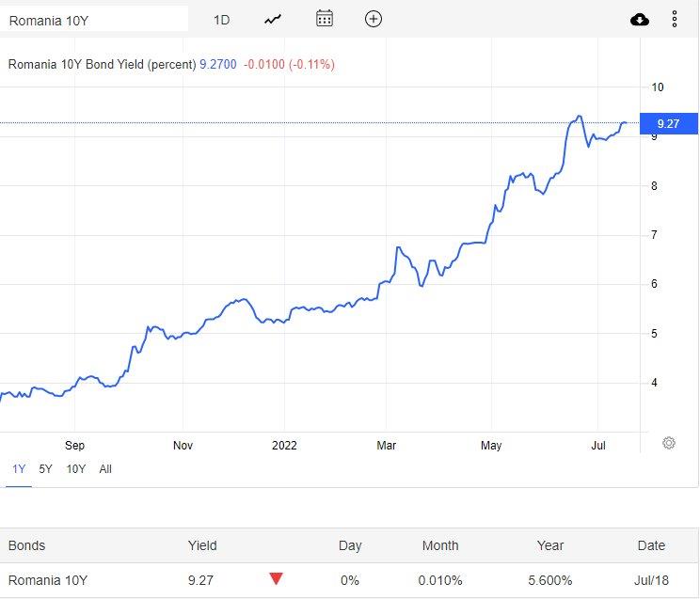Sort by the Year column header
700x599 pixels.
[x=550, y=545]
